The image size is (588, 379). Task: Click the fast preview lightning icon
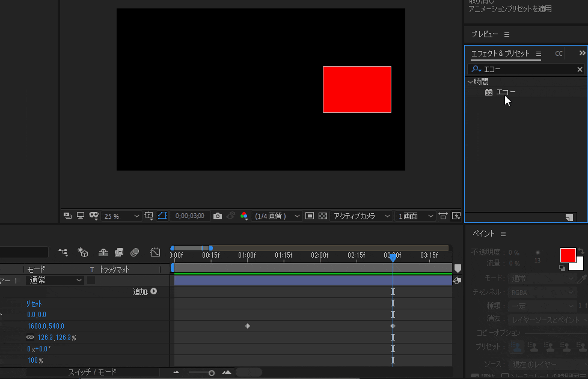(456, 216)
